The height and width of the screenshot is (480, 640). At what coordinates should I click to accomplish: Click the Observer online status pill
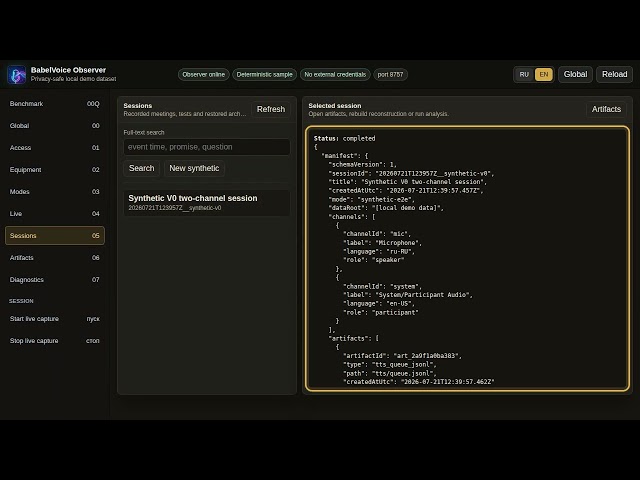pos(203,75)
